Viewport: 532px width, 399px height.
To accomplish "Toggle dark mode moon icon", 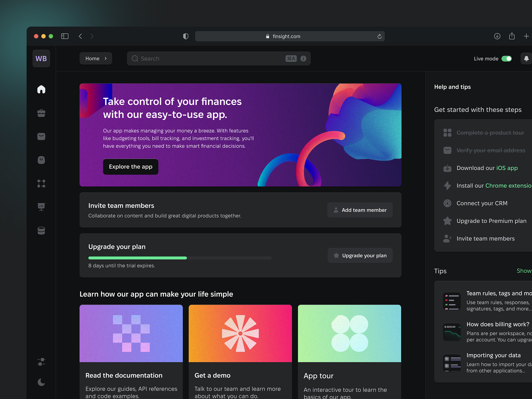I will point(41,382).
